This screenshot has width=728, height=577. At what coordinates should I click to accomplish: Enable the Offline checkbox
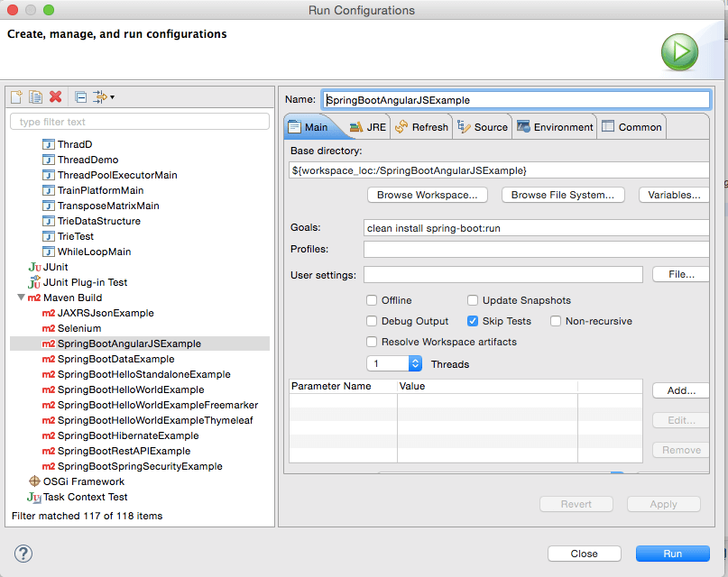click(372, 300)
